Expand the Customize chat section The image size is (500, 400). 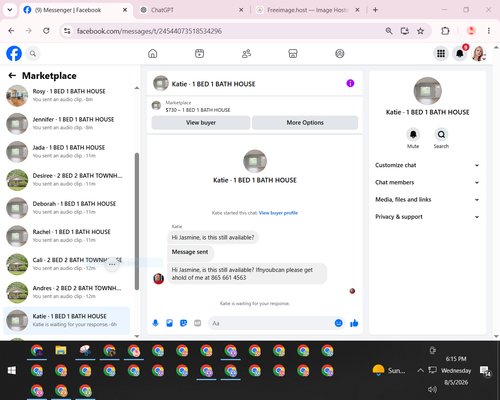pyautogui.click(x=427, y=165)
